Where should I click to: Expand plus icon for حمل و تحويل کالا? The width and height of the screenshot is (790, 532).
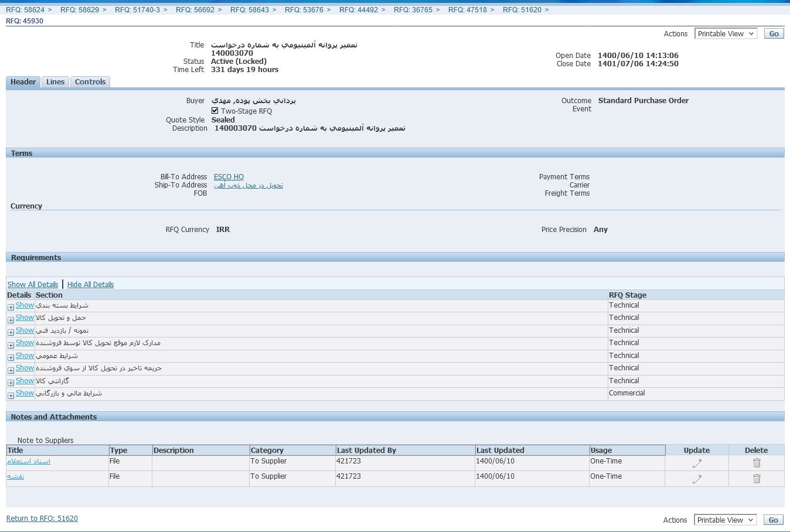[11, 320]
